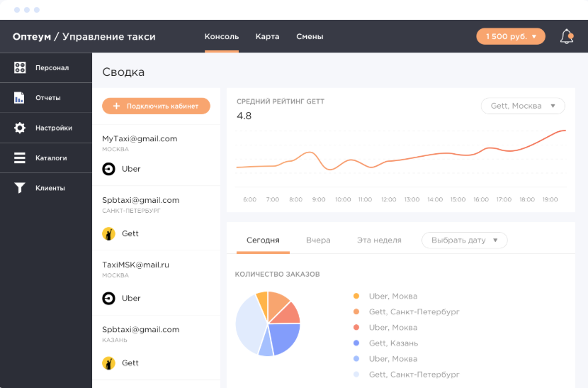Open the Выбрать дату date dropdown
This screenshot has height=388, width=588.
464,240
